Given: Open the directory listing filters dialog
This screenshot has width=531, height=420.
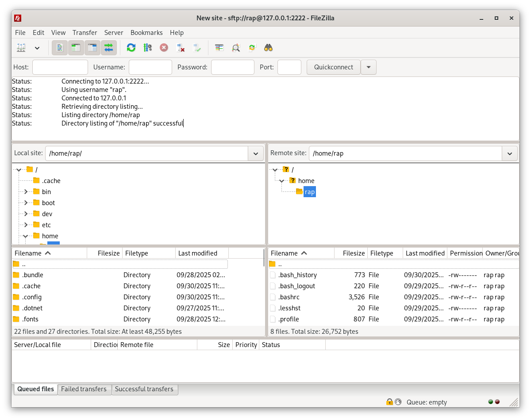Looking at the screenshot, I should [x=219, y=48].
